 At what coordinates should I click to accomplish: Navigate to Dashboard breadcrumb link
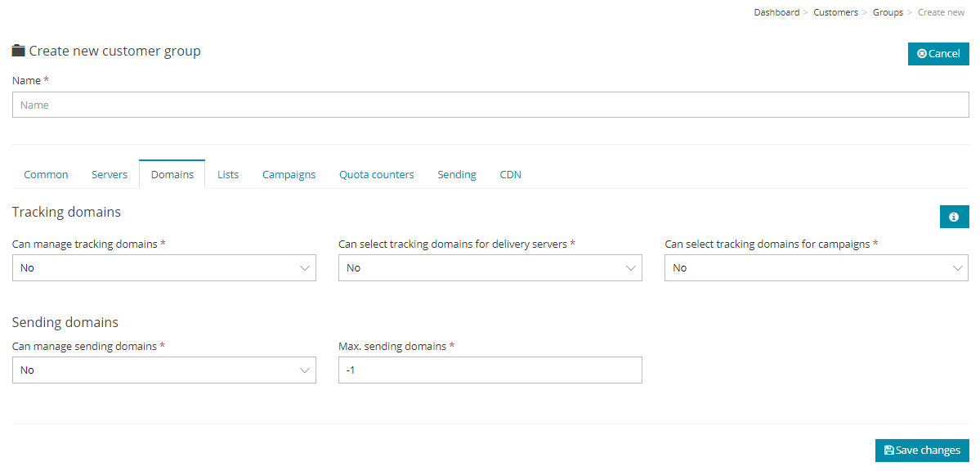click(776, 12)
